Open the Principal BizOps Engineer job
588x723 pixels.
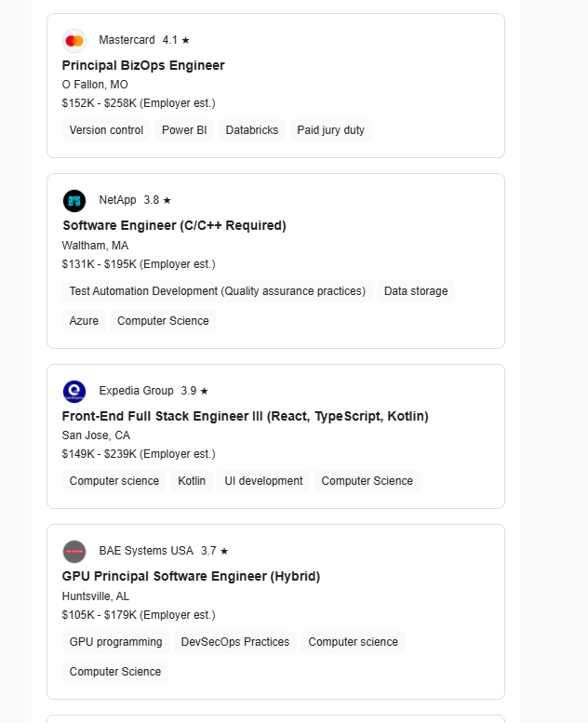tap(143, 65)
